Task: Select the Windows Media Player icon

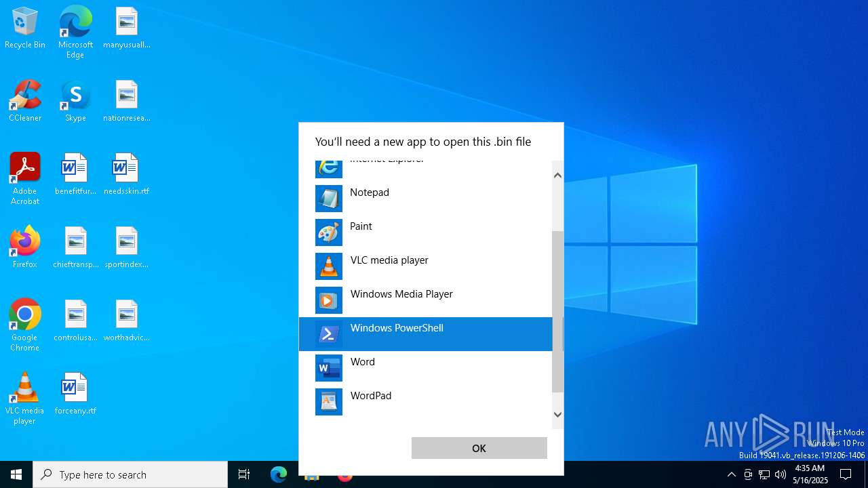Action: (329, 300)
